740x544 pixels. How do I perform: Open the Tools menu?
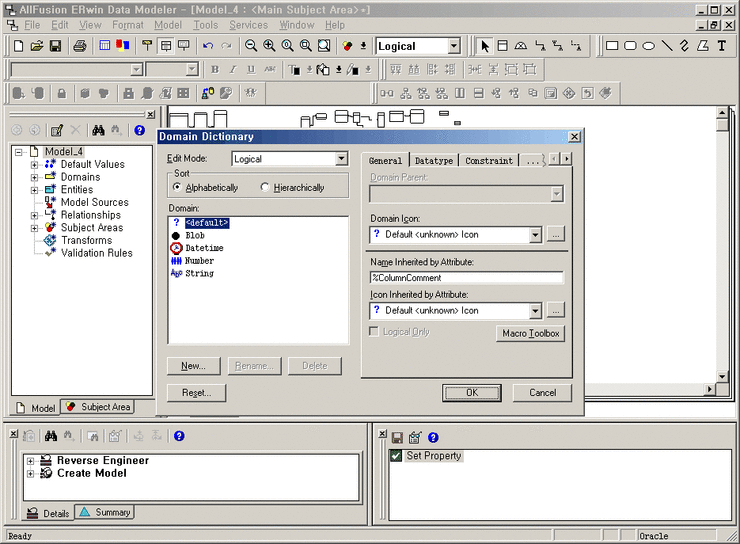click(205, 25)
